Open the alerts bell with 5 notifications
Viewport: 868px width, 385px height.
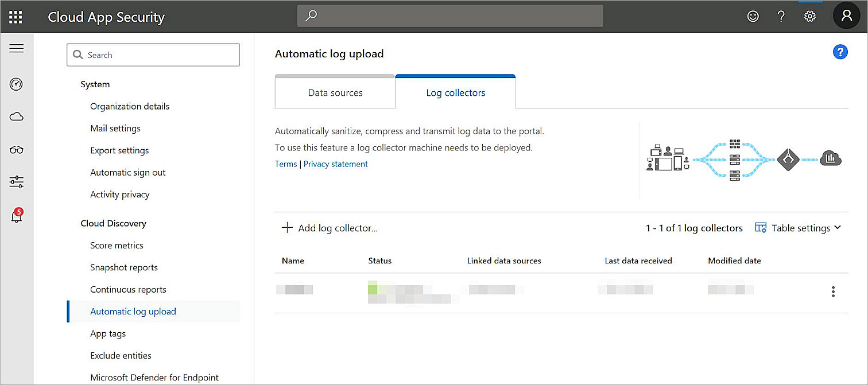pos(17,216)
